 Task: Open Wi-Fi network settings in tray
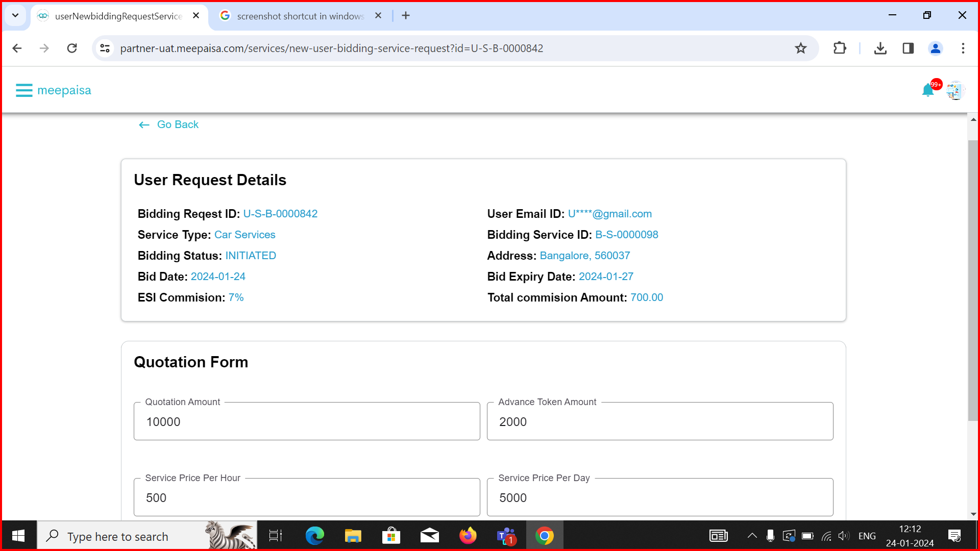coord(826,536)
